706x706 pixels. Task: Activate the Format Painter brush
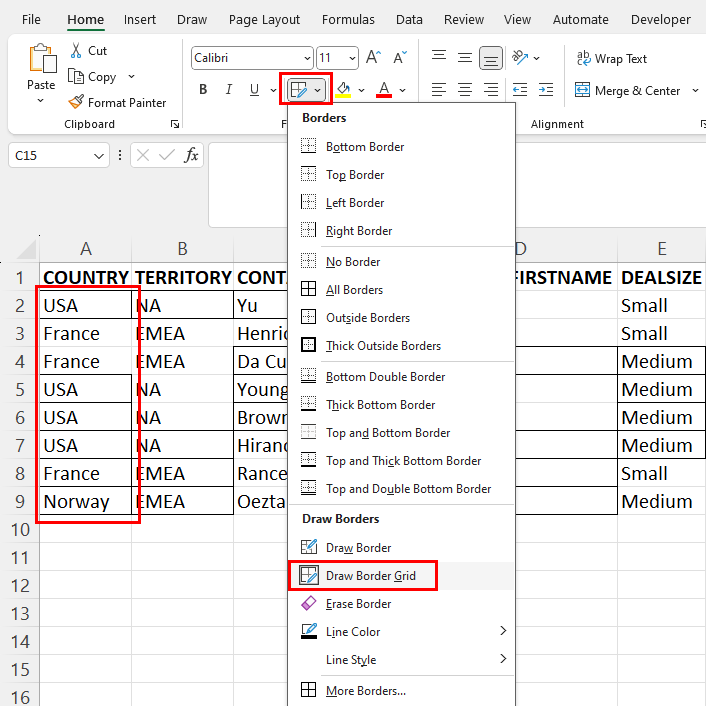coord(76,102)
